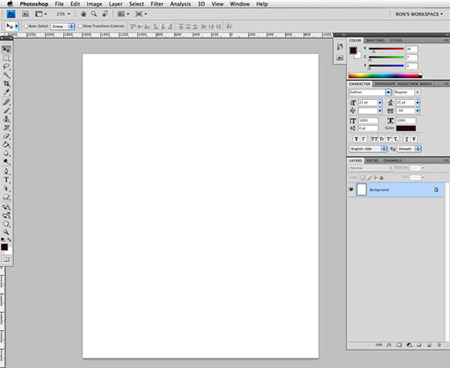The width and height of the screenshot is (450, 368).
Task: Open the Layer menu
Action: [x=115, y=4]
